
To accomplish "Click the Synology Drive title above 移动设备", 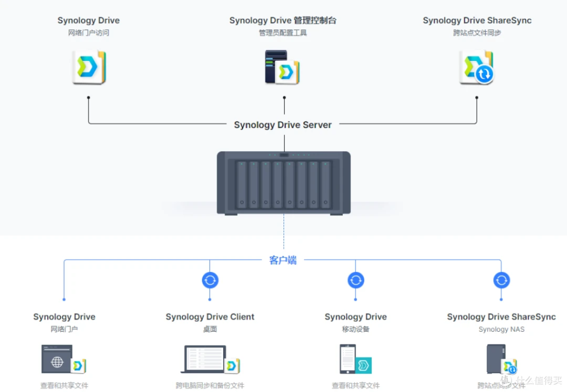I will coord(356,317).
